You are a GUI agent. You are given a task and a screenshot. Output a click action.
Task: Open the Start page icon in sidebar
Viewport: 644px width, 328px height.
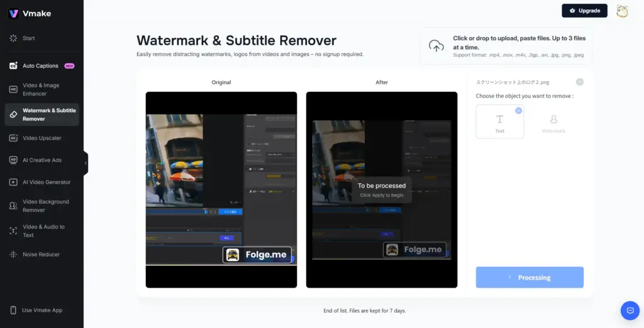click(x=13, y=38)
